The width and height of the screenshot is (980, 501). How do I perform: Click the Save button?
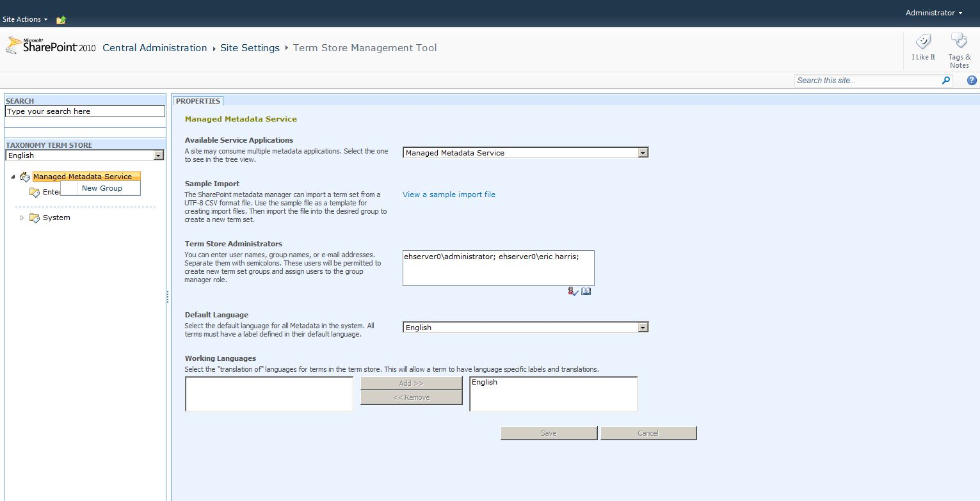tap(549, 433)
